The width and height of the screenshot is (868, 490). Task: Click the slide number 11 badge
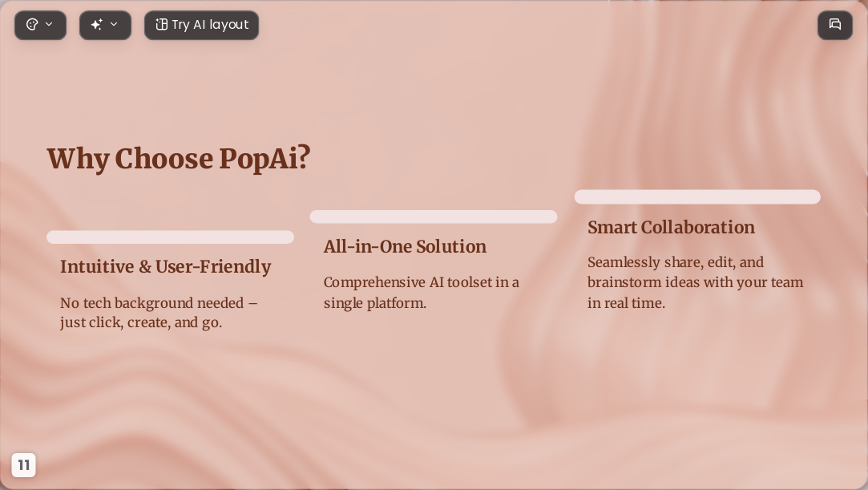24,465
